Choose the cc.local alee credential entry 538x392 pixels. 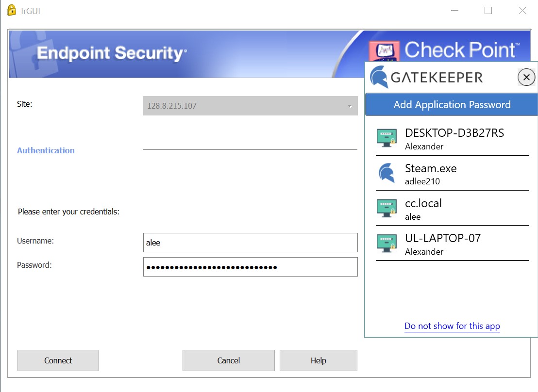tap(452, 208)
